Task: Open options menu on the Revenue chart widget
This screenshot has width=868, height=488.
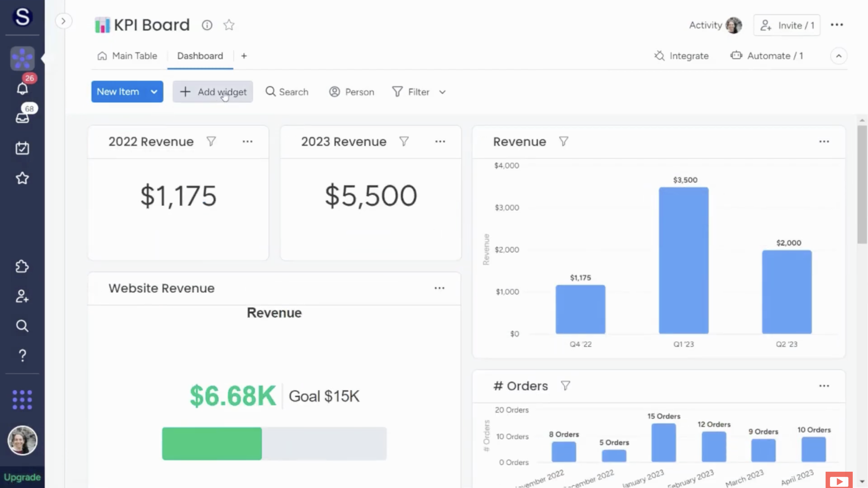Action: click(x=824, y=141)
